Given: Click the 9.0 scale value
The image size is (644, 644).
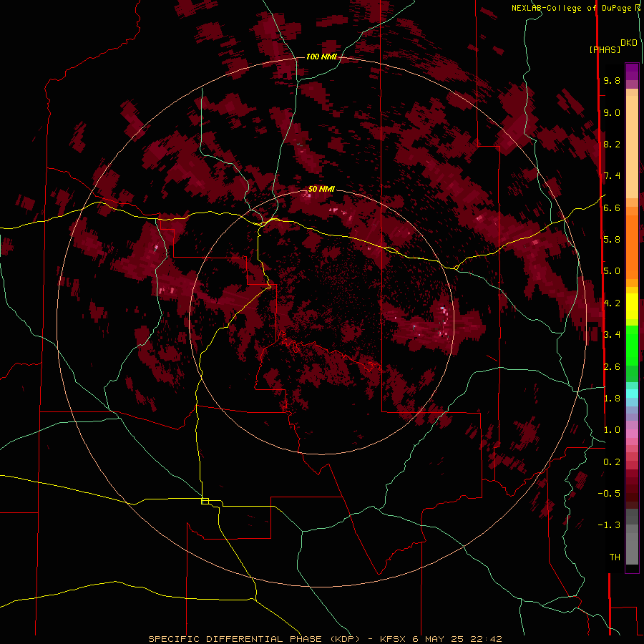Looking at the screenshot, I should [612, 112].
